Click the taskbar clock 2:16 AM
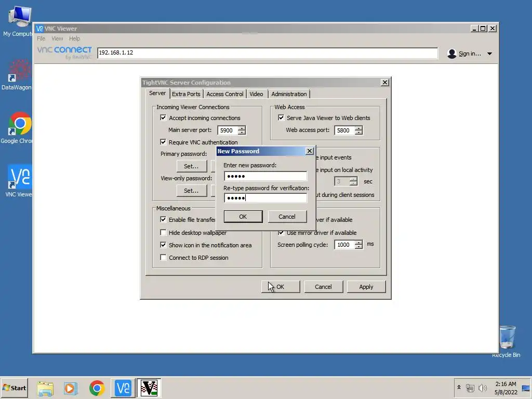 coord(506,384)
